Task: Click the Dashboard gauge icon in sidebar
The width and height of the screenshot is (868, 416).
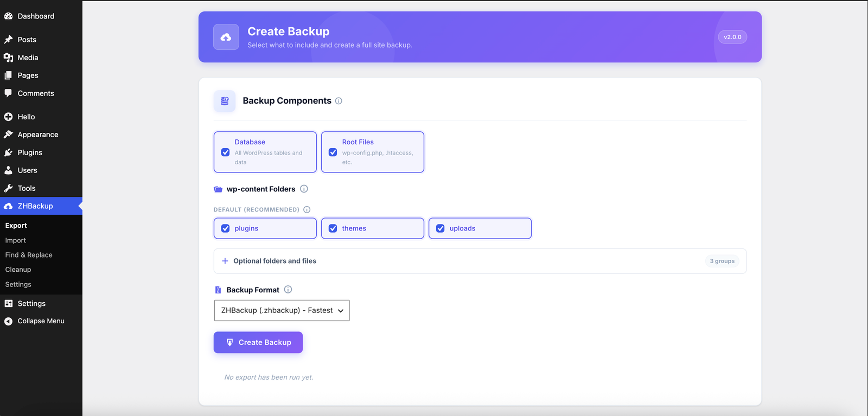Action: click(8, 16)
